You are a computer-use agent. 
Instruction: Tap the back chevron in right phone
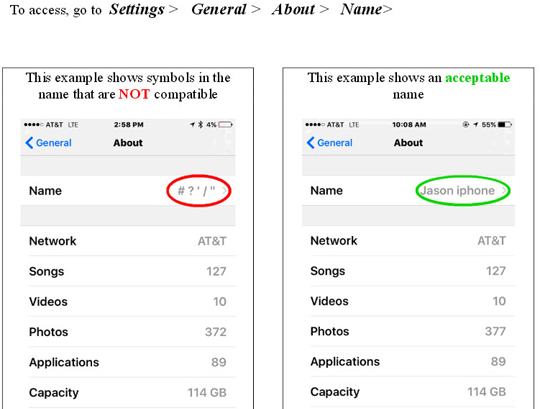pyautogui.click(x=311, y=143)
